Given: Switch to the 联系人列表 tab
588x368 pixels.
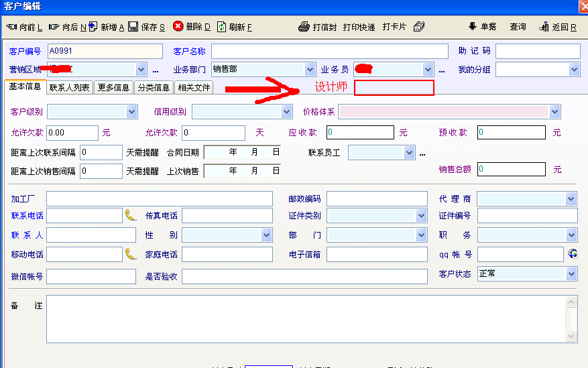Looking at the screenshot, I should click(69, 87).
